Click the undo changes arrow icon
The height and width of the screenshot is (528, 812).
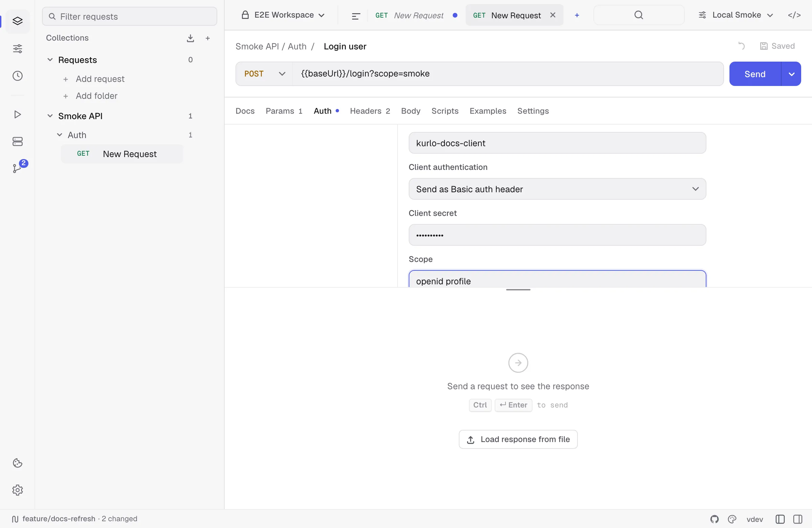tap(741, 46)
